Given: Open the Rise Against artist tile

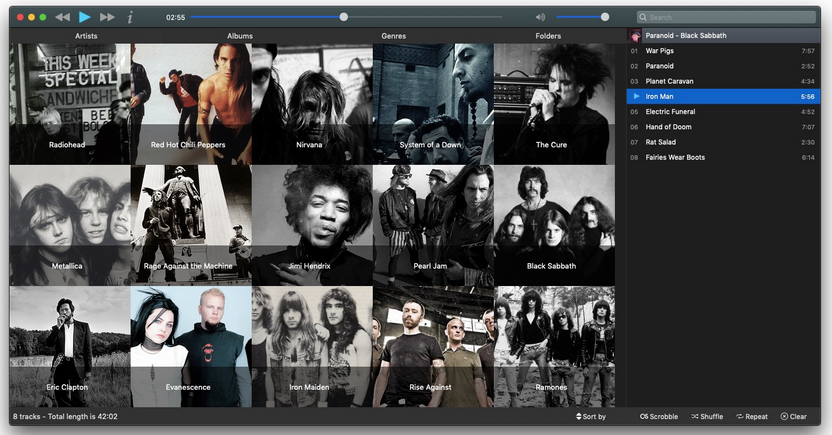Looking at the screenshot, I should pos(433,347).
